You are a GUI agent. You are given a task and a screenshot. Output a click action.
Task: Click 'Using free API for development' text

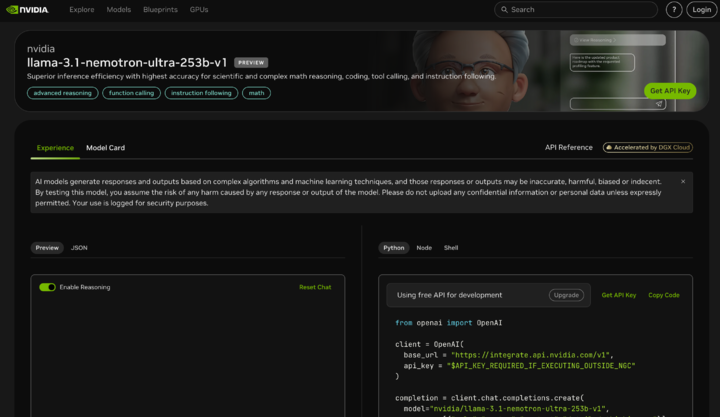449,295
